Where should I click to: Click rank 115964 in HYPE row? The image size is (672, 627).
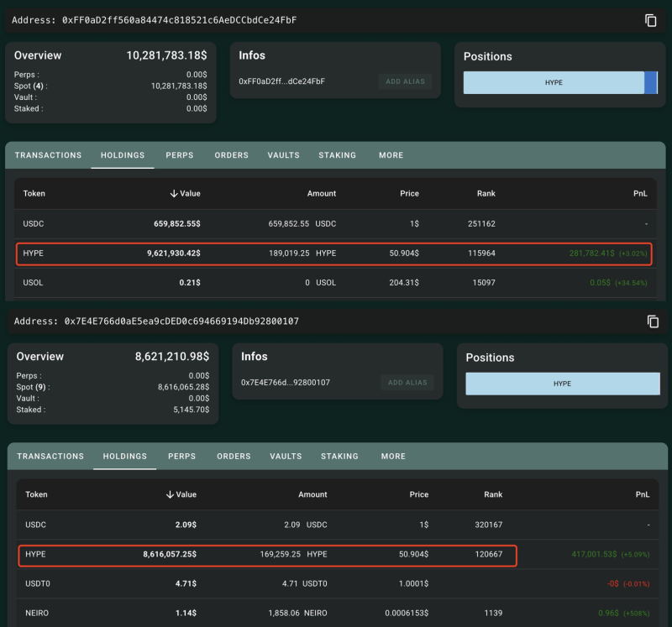(481, 253)
